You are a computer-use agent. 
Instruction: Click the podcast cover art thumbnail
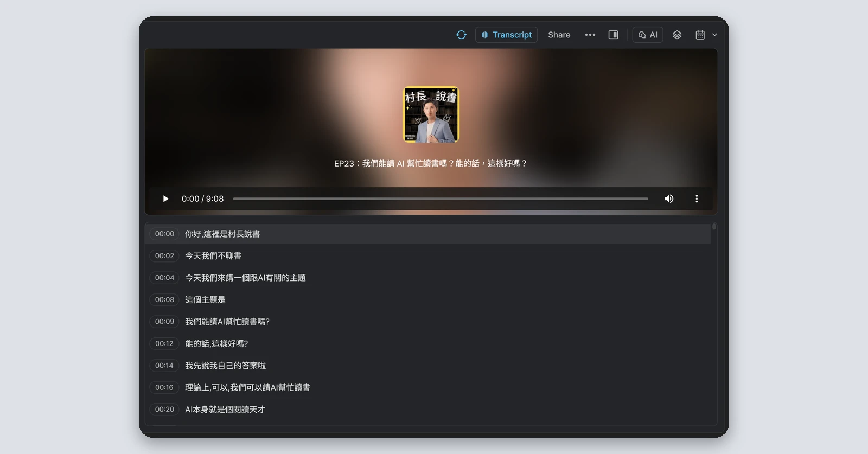[x=431, y=114]
